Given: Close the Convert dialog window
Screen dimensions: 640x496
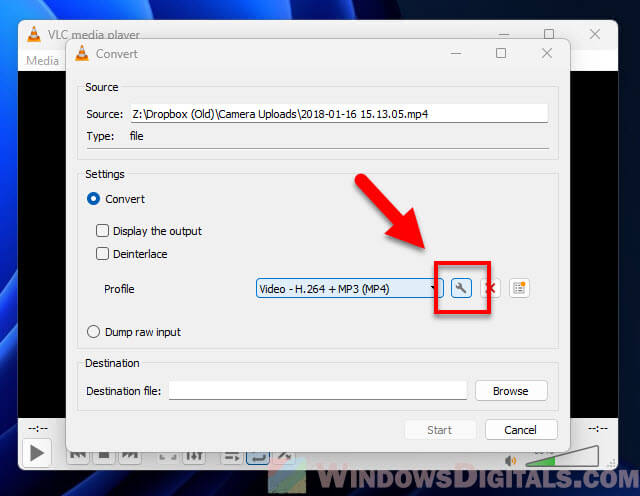Looking at the screenshot, I should click(x=547, y=53).
